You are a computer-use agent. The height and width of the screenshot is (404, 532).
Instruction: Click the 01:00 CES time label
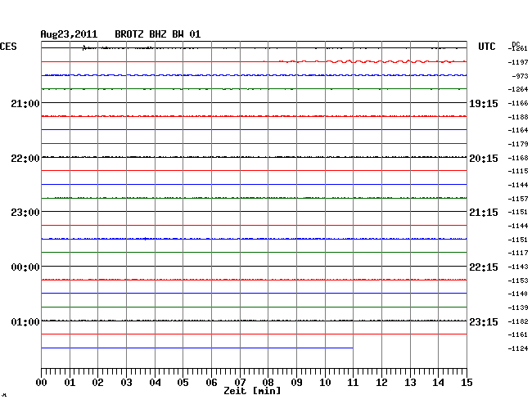coord(24,322)
